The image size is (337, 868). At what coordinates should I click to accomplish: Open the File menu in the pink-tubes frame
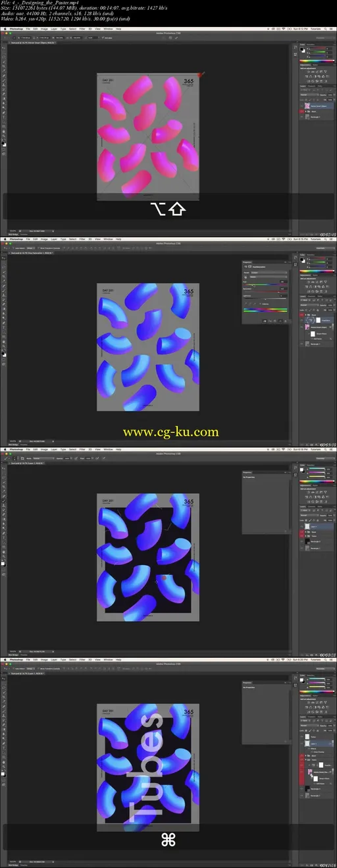click(28, 30)
